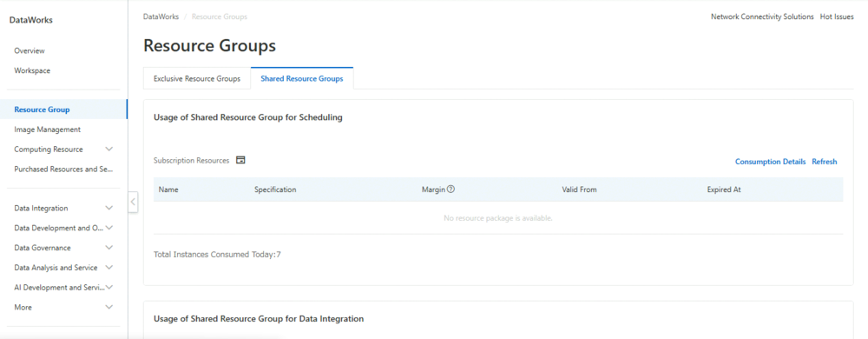Click 'Usage of Shared Resource Group for Data Integration' heading
This screenshot has width=868, height=339.
(x=259, y=319)
